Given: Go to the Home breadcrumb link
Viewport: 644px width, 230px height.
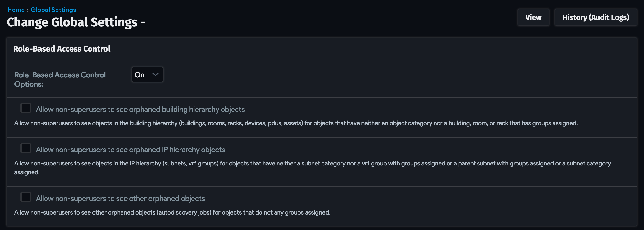Looking at the screenshot, I should 16,10.
